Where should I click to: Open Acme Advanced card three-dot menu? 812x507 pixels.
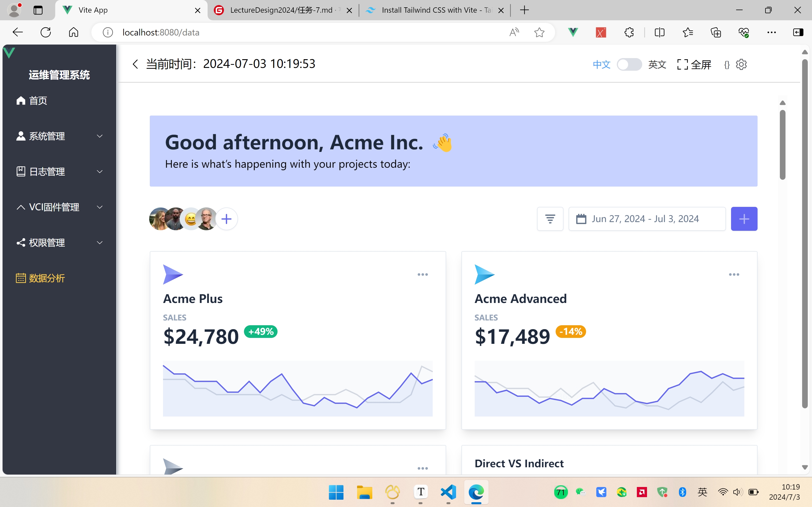[x=734, y=274]
